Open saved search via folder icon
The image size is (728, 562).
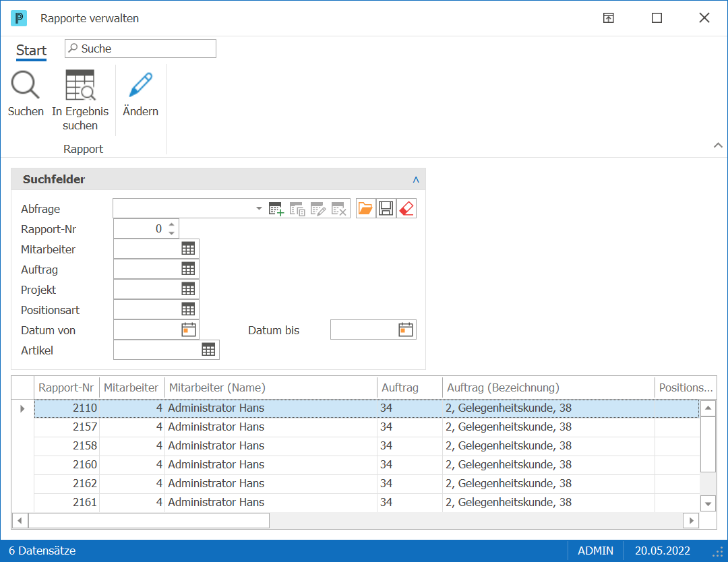pos(366,208)
